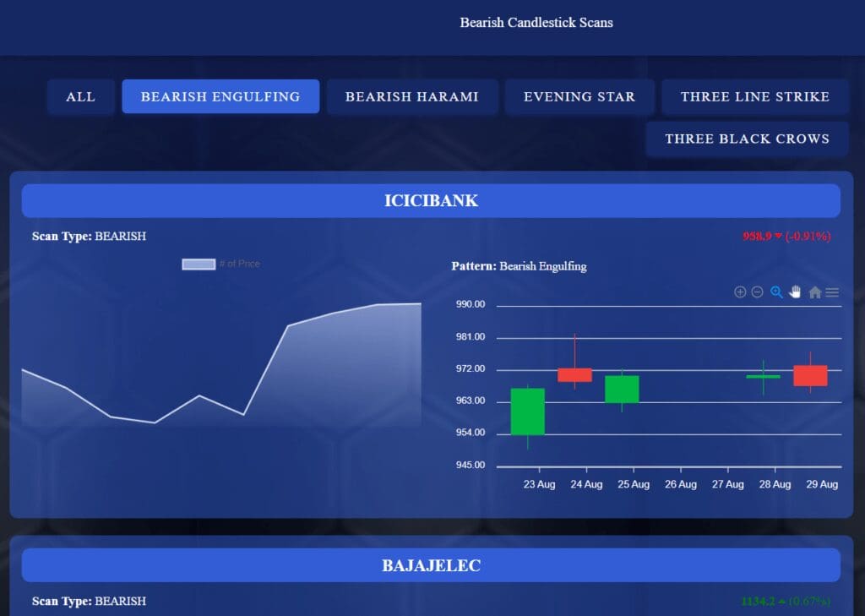Click ICICIBANK 'Scan Type: BEARISH' text
The image size is (865, 616).
pyautogui.click(x=89, y=237)
